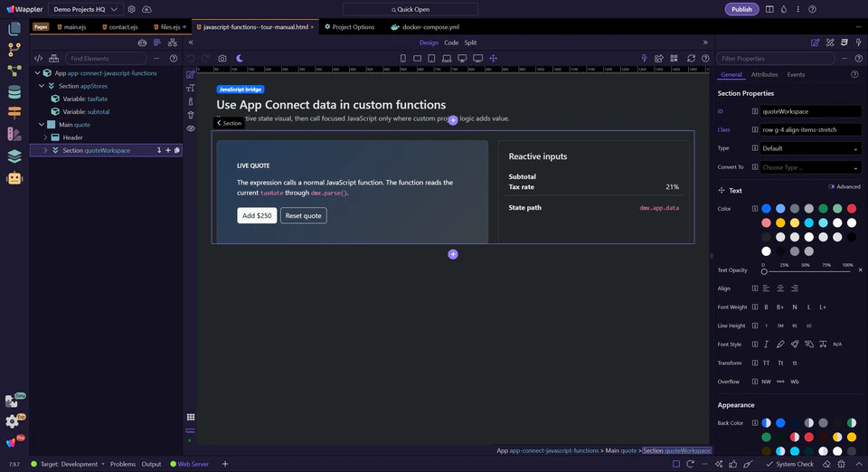Toggle dark mode moon icon
This screenshot has height=472, width=868.
pos(240,58)
